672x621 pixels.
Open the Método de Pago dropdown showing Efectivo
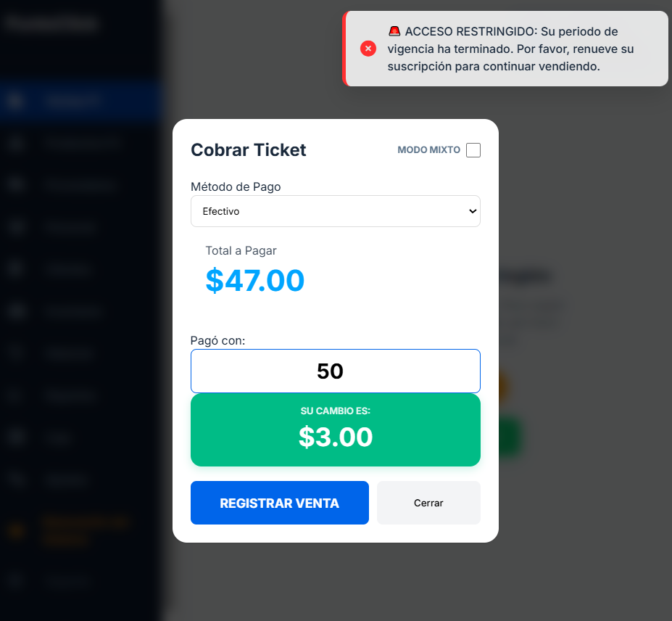(335, 210)
